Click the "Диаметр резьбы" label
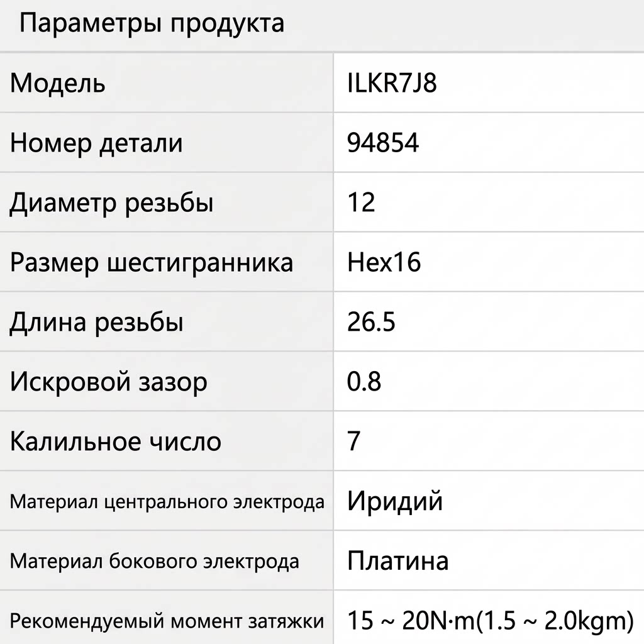 (111, 203)
